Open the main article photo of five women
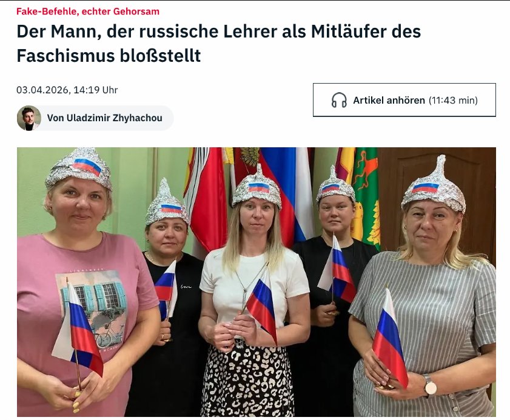The height and width of the screenshot is (420, 510). pos(257,282)
